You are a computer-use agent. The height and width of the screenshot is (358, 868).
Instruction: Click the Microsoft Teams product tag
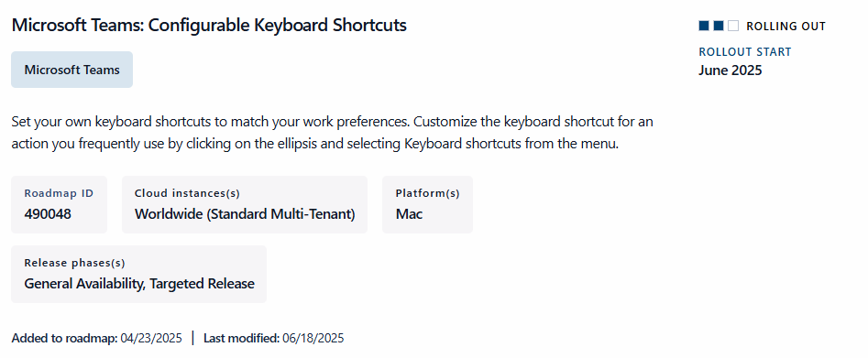tap(72, 70)
